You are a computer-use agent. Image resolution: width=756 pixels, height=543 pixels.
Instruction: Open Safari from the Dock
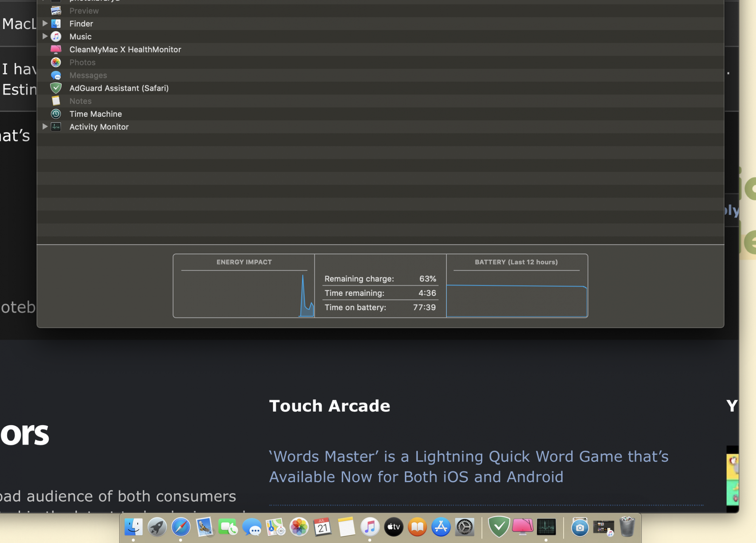coord(181,527)
